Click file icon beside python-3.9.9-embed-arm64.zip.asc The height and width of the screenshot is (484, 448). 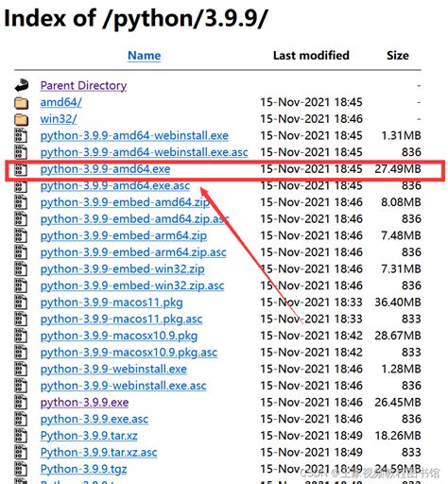[x=21, y=252]
